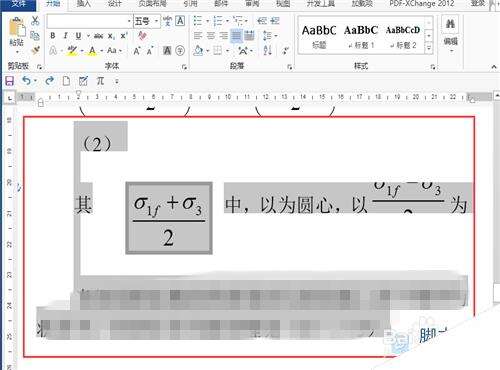Click the text highlight color button
500x370 pixels.
pos(72,50)
